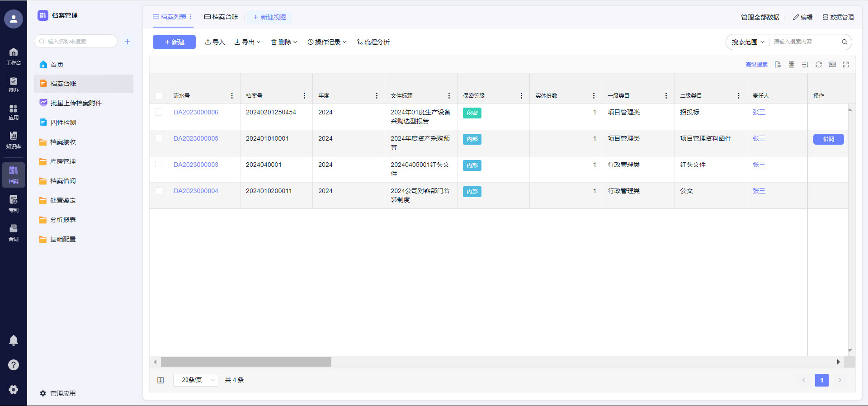Open 四性检测 in the sidebar menu
This screenshot has width=868, height=406.
tap(63, 123)
